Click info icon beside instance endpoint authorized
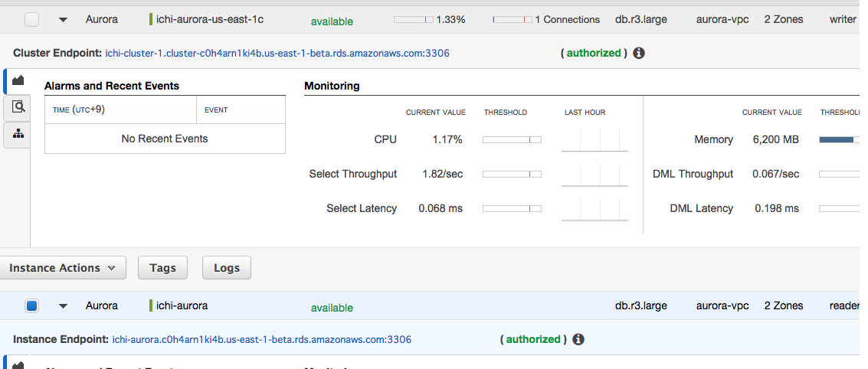This screenshot has height=369, width=868. tap(578, 339)
